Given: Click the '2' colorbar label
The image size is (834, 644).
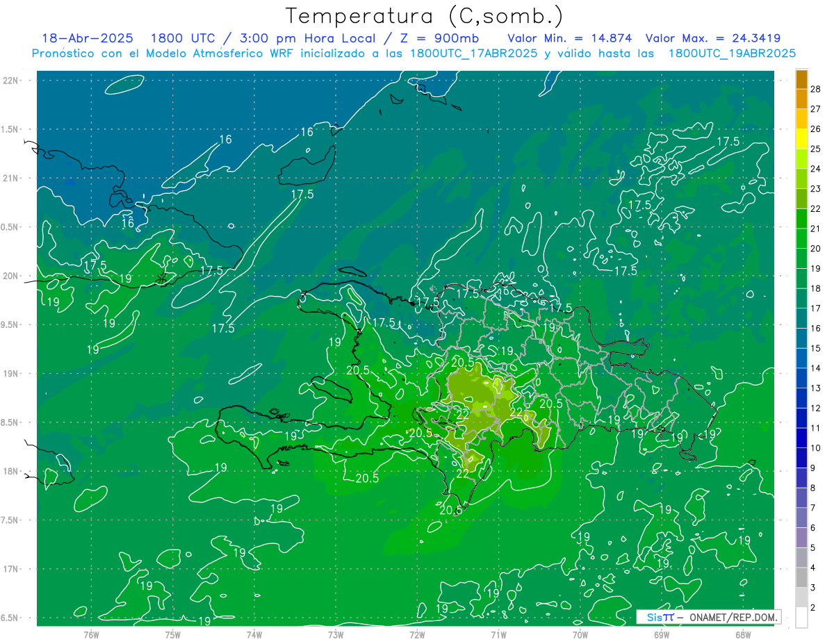Looking at the screenshot, I should click(812, 607).
